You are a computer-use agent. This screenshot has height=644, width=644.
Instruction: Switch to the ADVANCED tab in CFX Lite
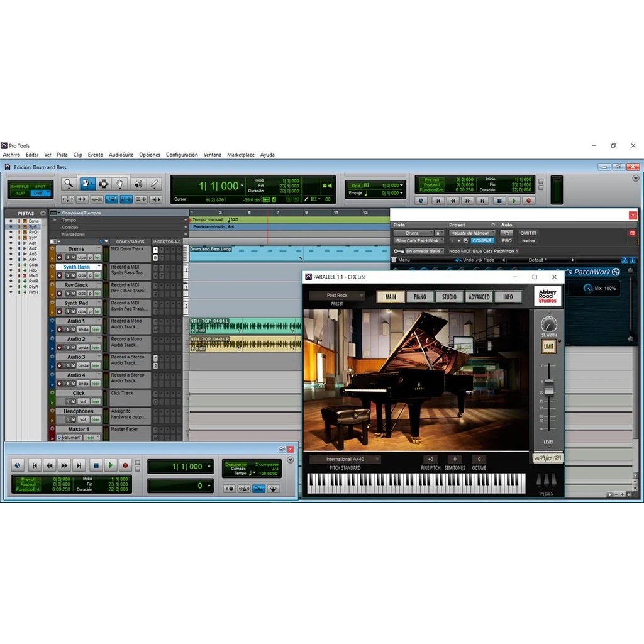click(x=479, y=297)
